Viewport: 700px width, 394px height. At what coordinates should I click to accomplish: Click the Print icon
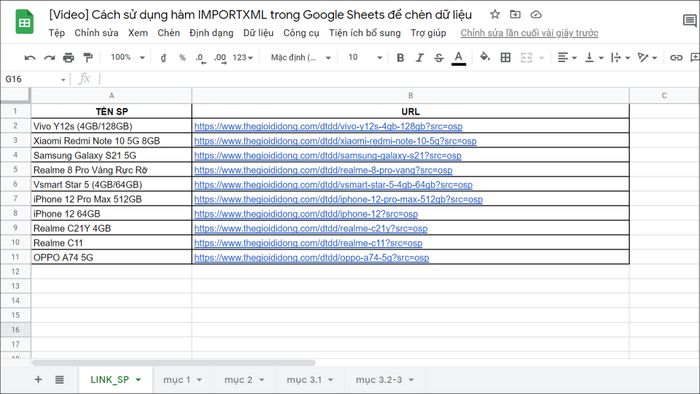[x=68, y=58]
